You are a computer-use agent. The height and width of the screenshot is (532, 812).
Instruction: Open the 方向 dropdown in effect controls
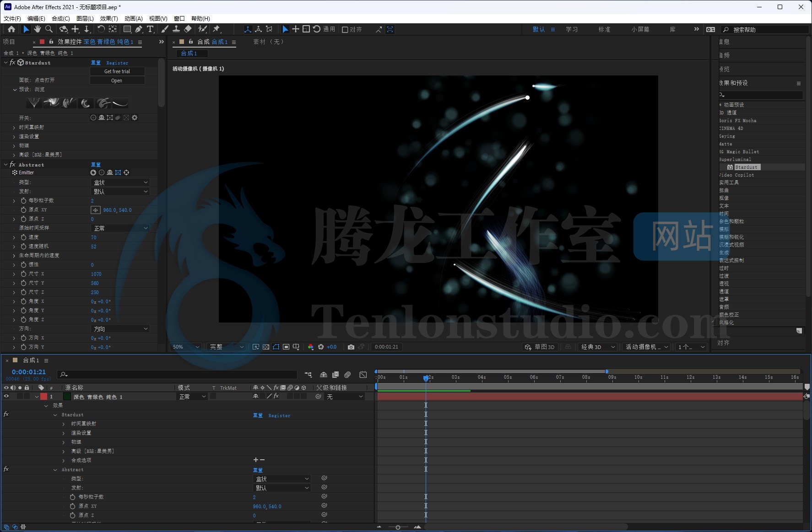(120, 328)
